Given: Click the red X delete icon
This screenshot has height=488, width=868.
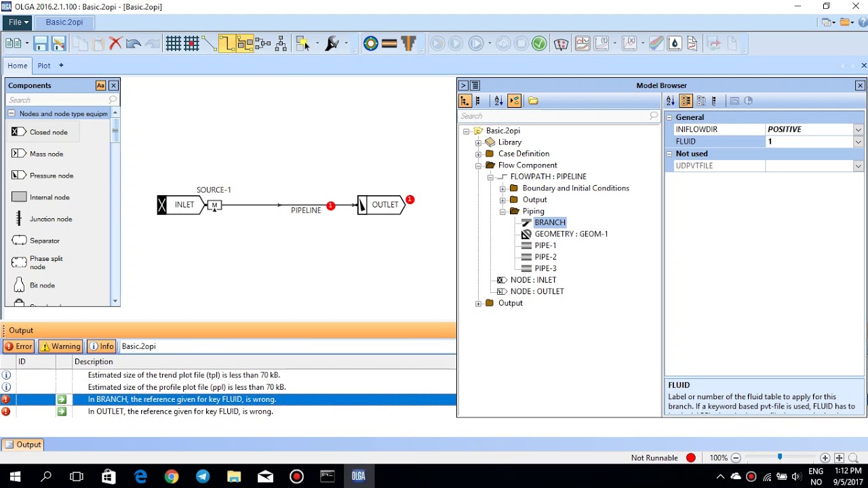Looking at the screenshot, I should (115, 44).
